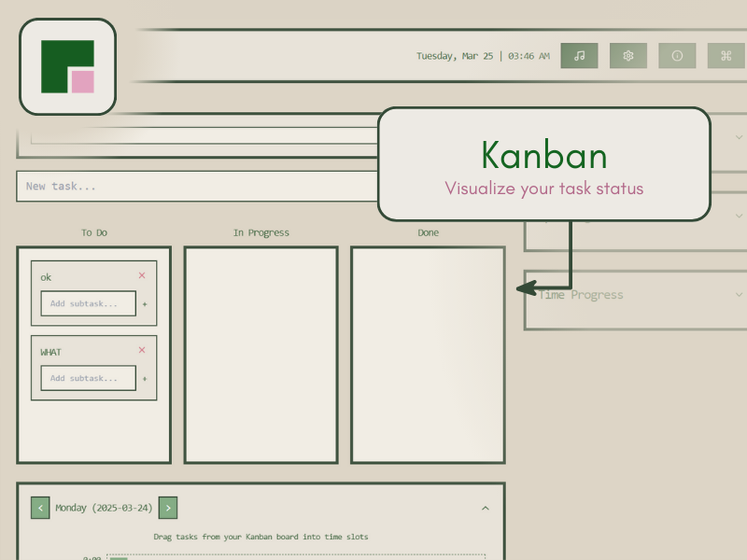Select the 'ok' task title
The width and height of the screenshot is (747, 560).
[x=46, y=277]
